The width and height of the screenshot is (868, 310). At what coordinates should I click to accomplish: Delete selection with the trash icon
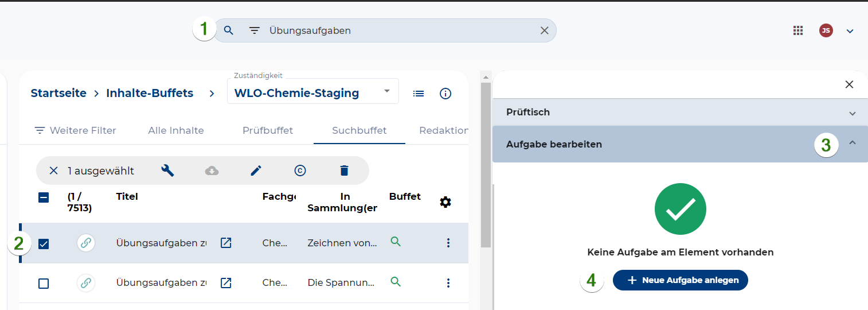[x=344, y=170]
